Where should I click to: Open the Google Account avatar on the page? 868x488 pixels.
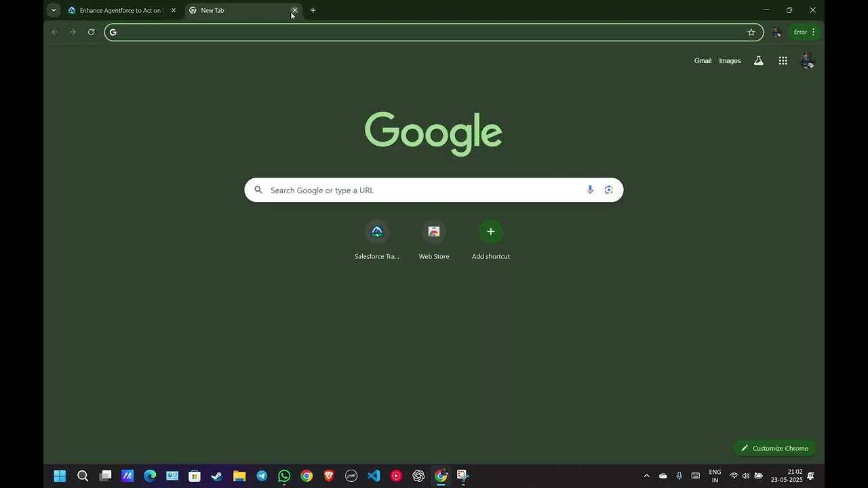[x=807, y=61]
